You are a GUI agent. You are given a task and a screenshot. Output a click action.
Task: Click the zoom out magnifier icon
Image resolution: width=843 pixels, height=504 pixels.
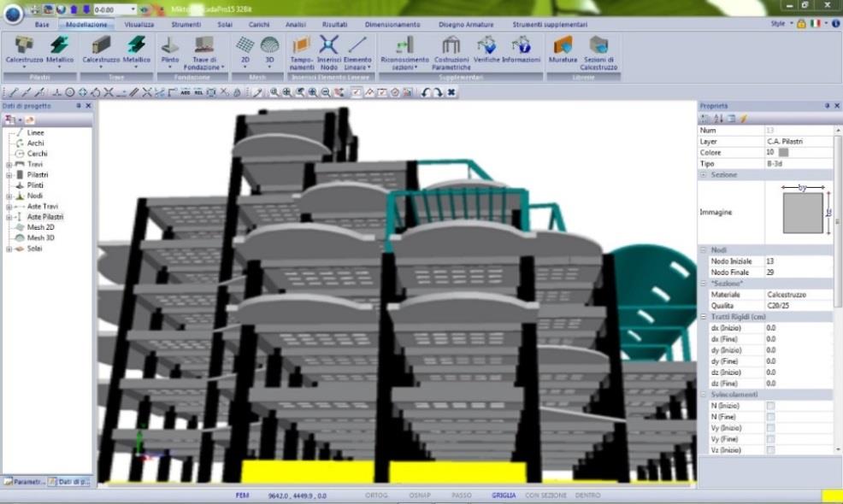325,92
